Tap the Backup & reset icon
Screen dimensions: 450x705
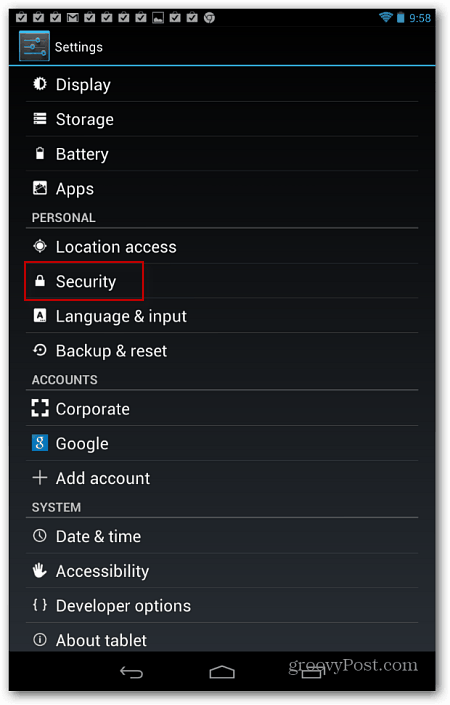[40, 350]
